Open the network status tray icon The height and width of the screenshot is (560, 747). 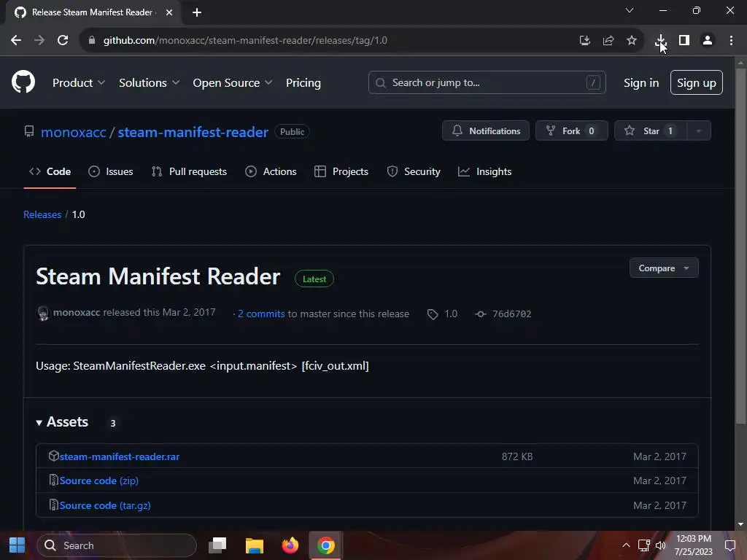(x=644, y=545)
